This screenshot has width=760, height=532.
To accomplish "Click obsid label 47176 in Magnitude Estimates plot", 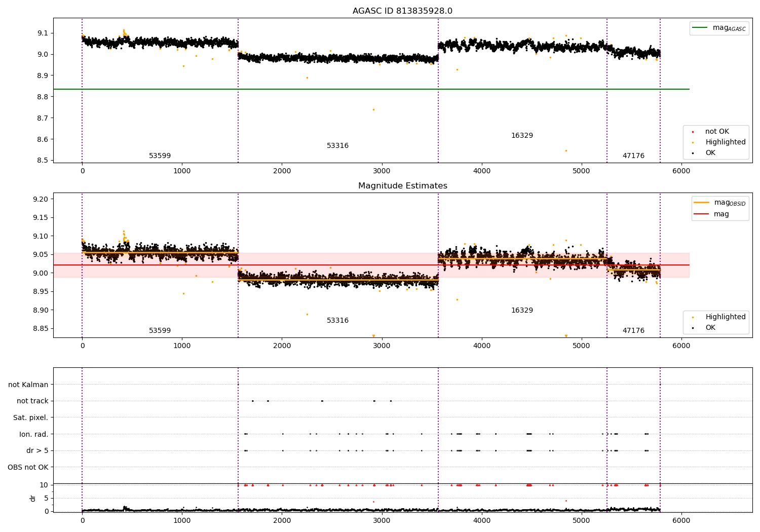I will [x=633, y=331].
